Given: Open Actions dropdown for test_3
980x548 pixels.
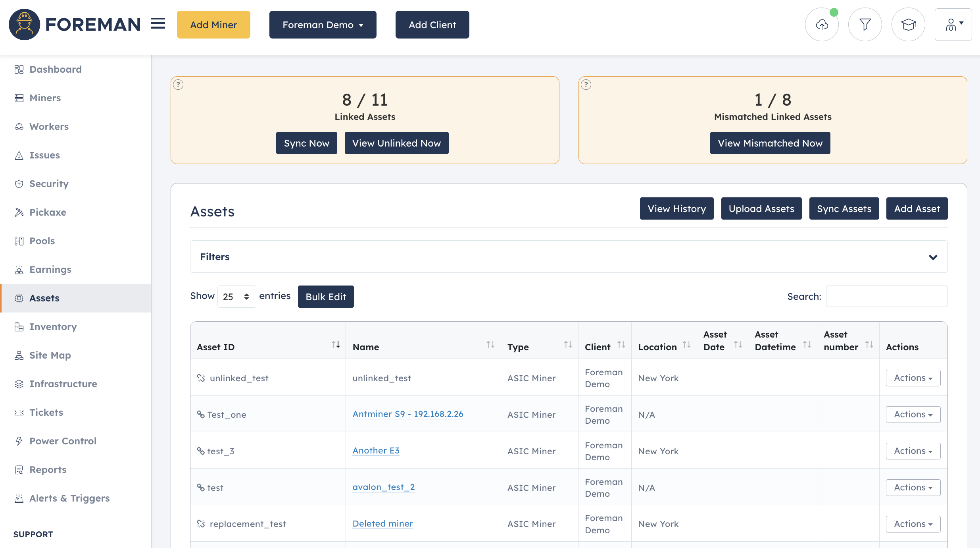Looking at the screenshot, I should pyautogui.click(x=913, y=451).
